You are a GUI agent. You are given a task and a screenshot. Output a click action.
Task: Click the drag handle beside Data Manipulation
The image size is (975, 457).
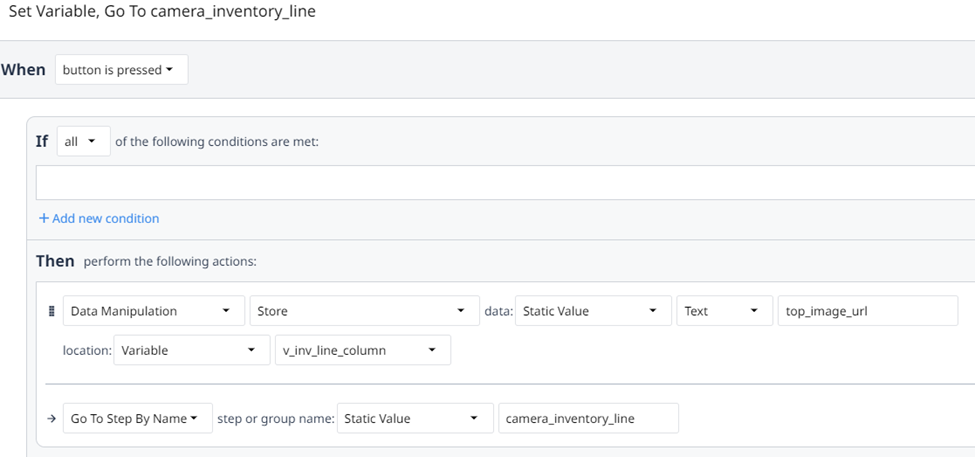click(52, 311)
